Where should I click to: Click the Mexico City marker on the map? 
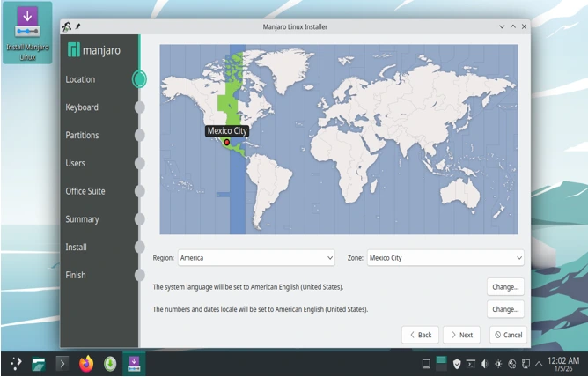(226, 142)
